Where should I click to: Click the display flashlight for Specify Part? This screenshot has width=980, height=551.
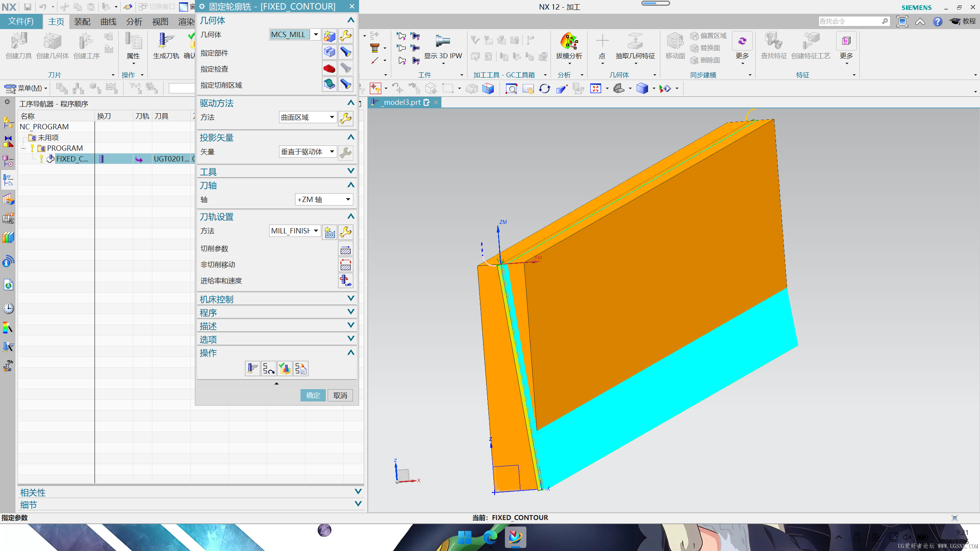(x=345, y=52)
